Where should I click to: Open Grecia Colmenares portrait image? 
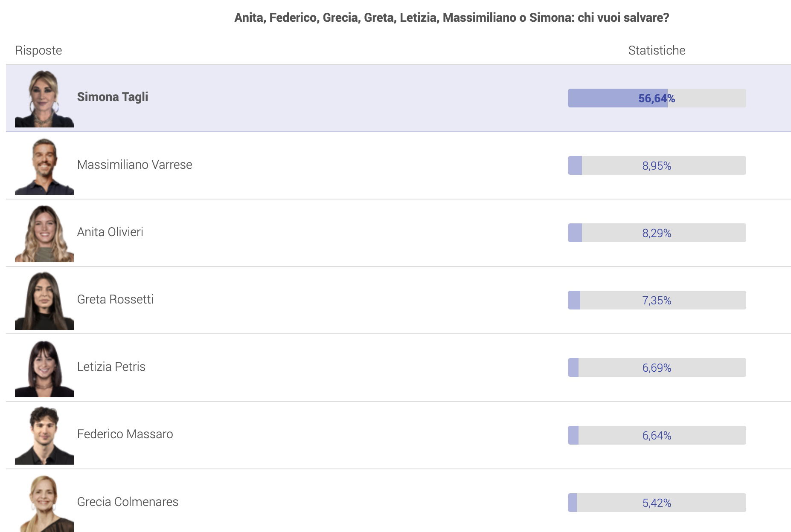coord(44,503)
